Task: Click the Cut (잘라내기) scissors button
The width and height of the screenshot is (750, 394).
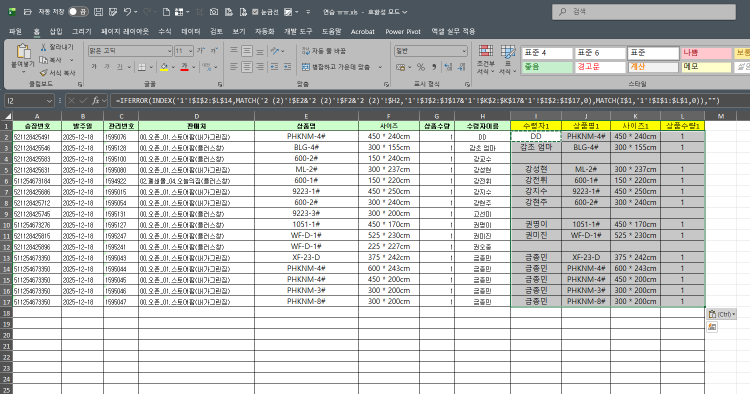Action: point(57,47)
